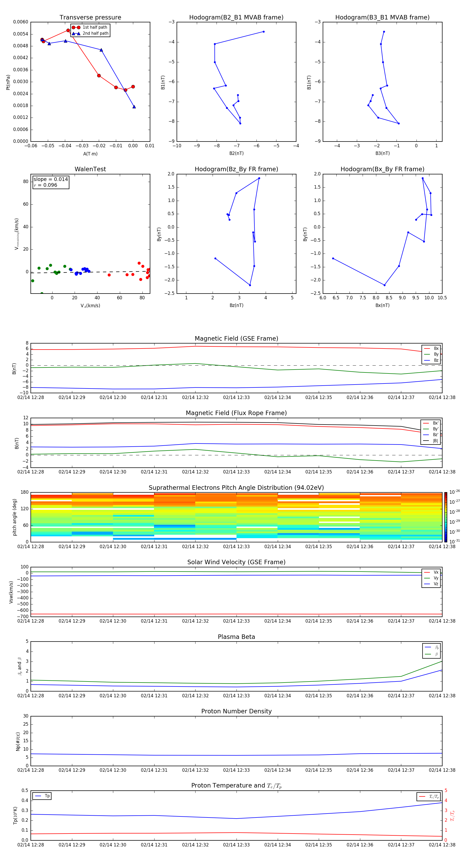Click the "V_A(km/s)" x-axis label

pos(90,306)
